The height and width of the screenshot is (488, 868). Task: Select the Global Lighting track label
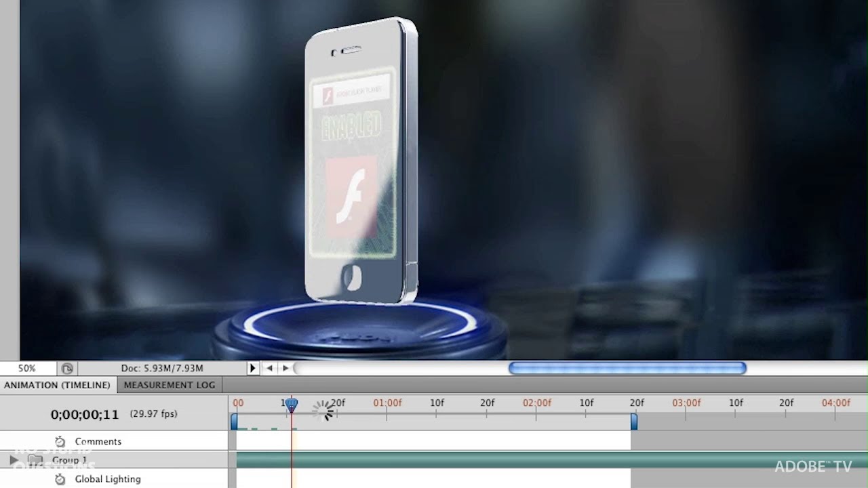pos(108,479)
